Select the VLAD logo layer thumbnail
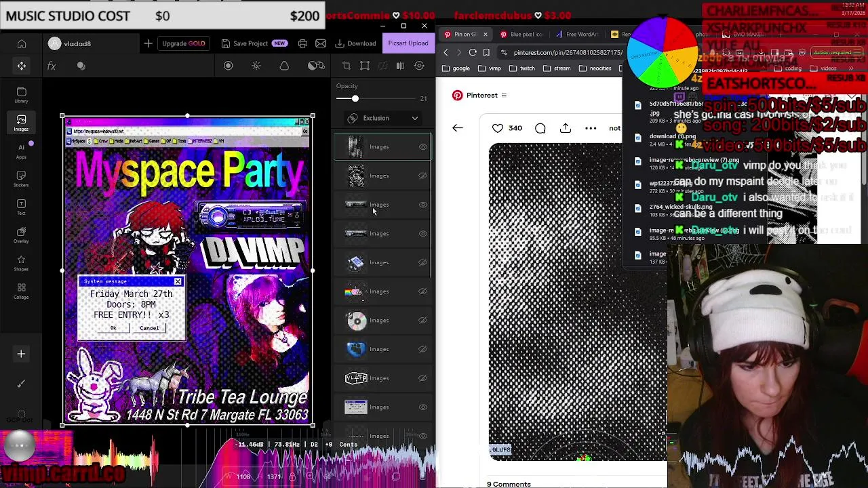Viewport: 868px width, 488px height. 356,378
